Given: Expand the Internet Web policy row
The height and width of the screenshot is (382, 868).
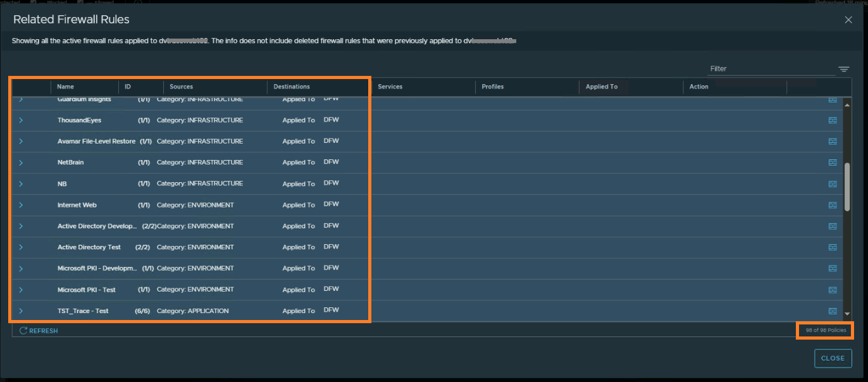Looking at the screenshot, I should click(x=21, y=205).
